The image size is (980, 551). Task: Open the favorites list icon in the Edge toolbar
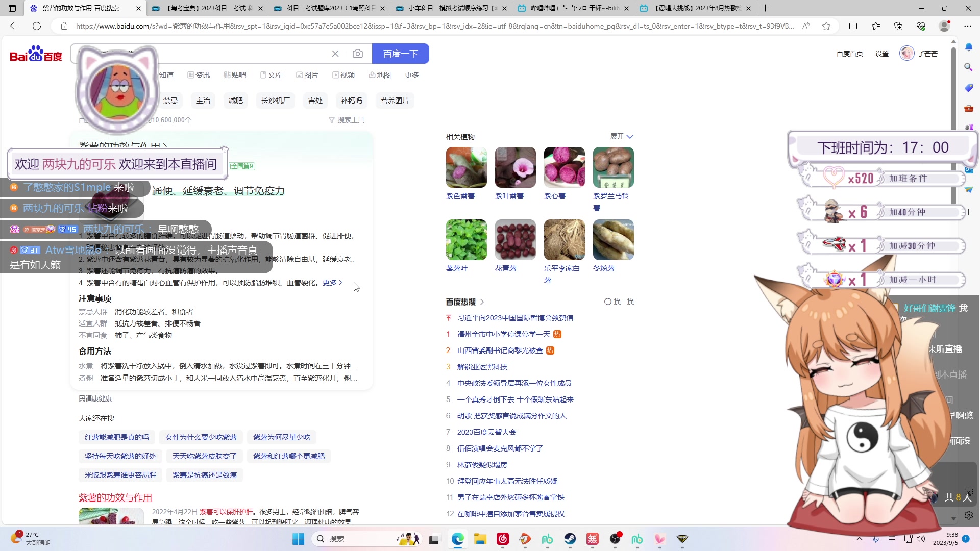[876, 26]
